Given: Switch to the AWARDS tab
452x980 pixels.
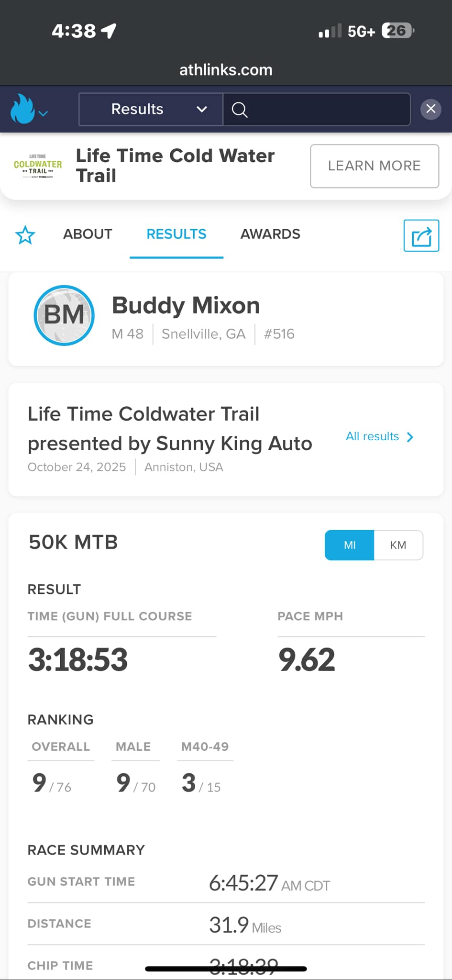Looking at the screenshot, I should click(270, 234).
